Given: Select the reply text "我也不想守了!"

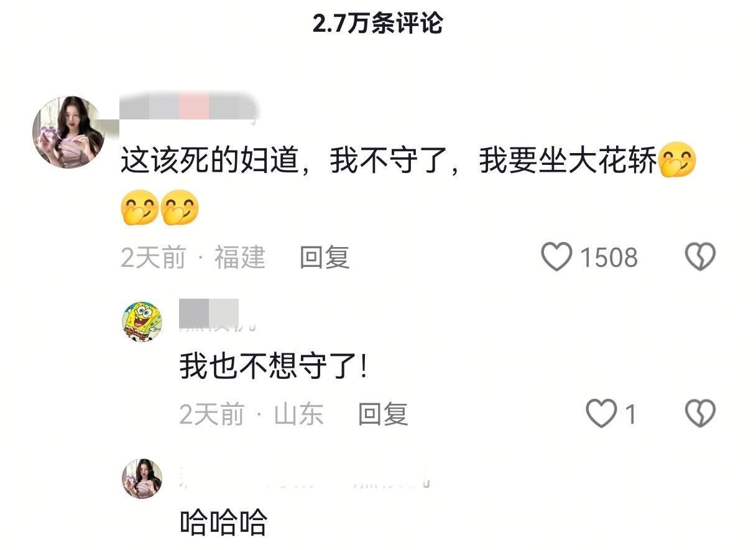Looking at the screenshot, I should [x=274, y=366].
